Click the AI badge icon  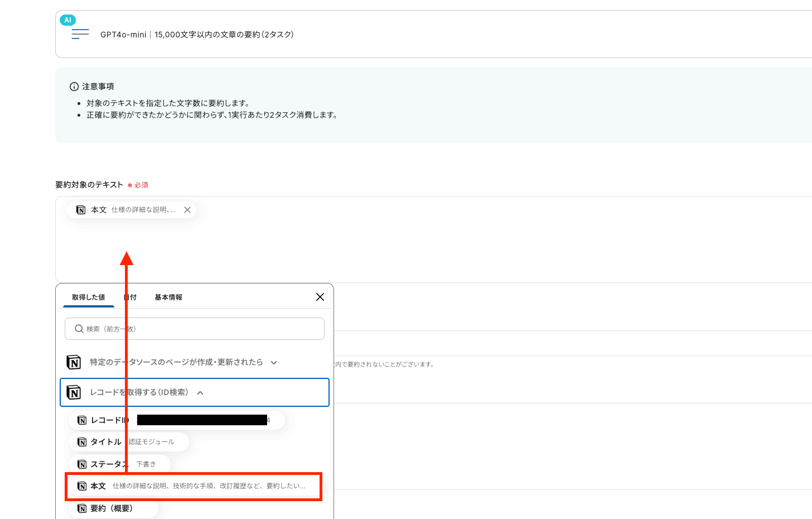(67, 20)
